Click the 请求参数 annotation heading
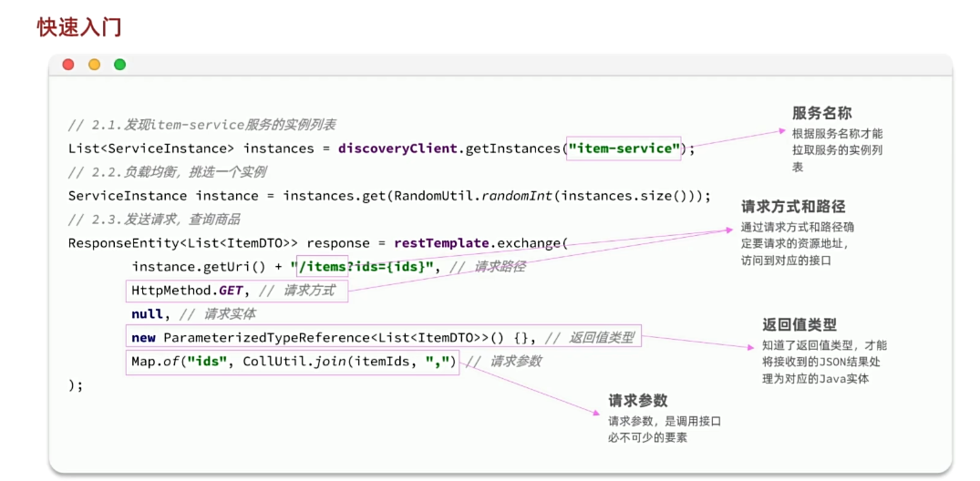Viewport: 980px width, 481px height. coord(638,401)
